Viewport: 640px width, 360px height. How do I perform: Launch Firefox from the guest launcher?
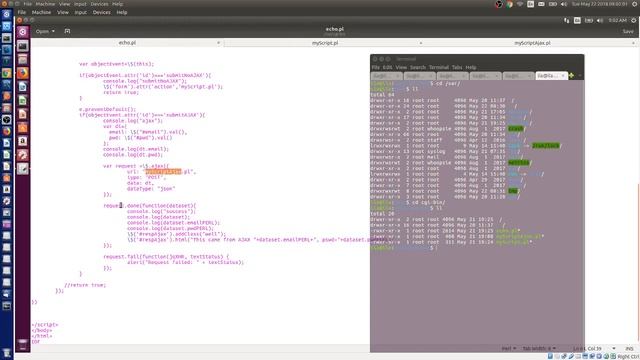23,73
